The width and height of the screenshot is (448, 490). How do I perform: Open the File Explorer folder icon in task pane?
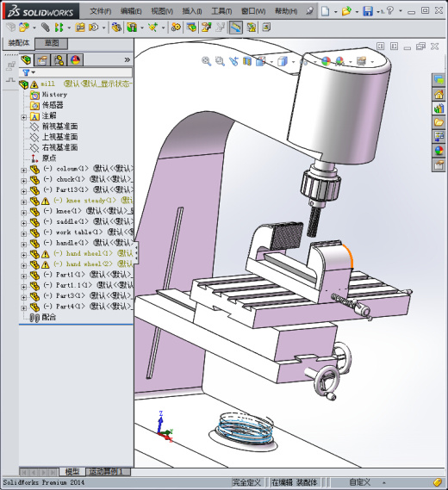pos(439,122)
